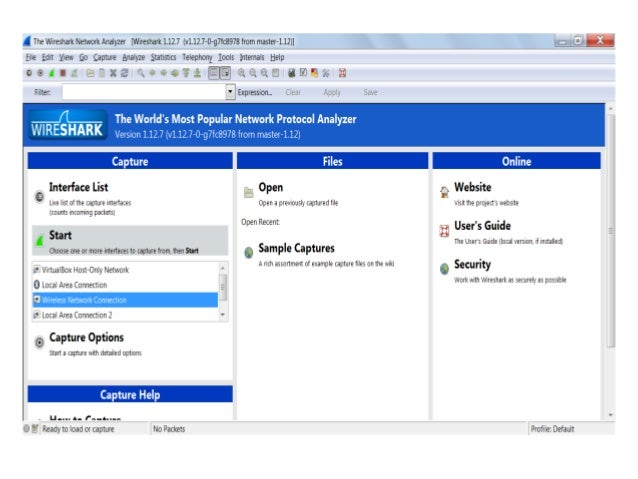
Task: Visit the project Website link
Action: pyautogui.click(x=472, y=187)
